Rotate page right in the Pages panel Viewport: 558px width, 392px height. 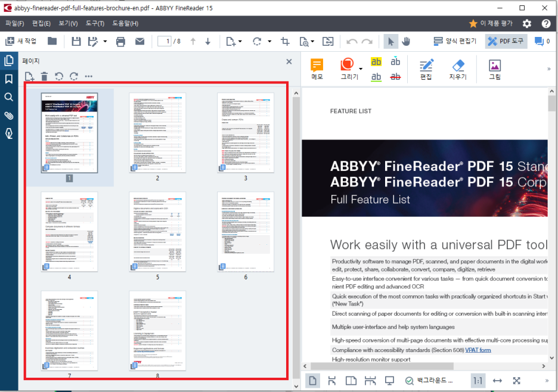74,76
